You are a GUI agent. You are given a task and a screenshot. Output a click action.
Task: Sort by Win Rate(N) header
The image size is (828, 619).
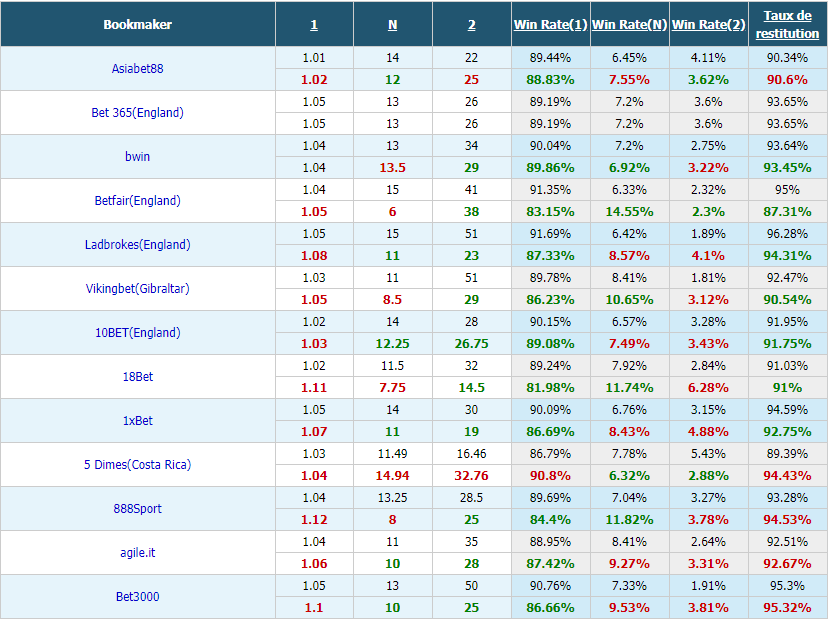tap(629, 24)
